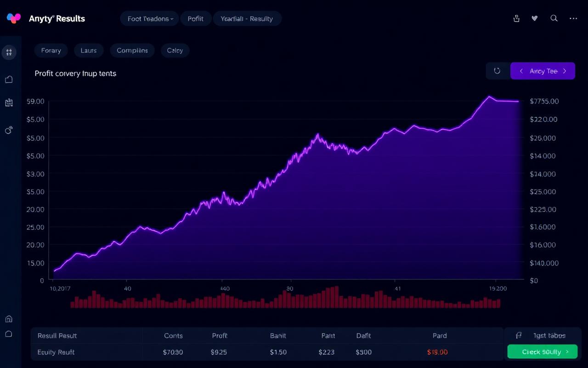Click the Resull Pesult column header
588x368 pixels.
pyautogui.click(x=57, y=336)
